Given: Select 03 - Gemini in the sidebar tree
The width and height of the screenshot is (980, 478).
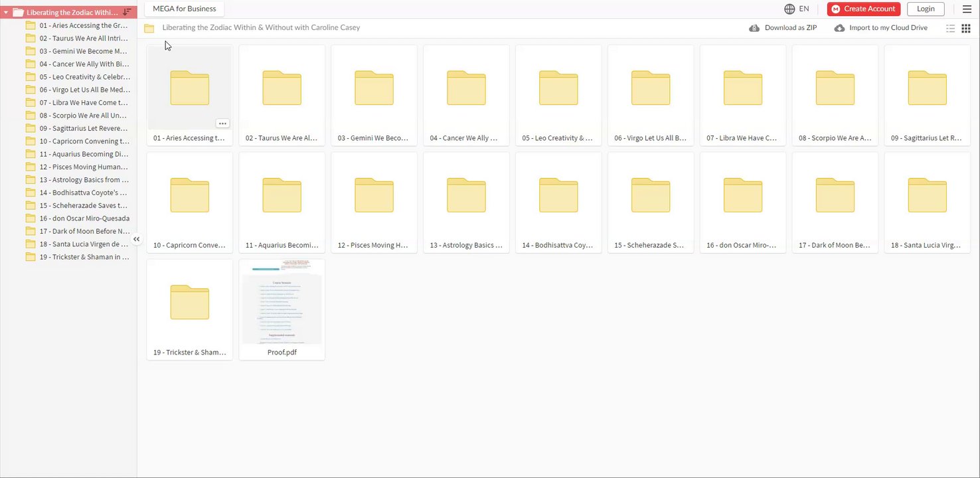Looking at the screenshot, I should click(x=76, y=51).
